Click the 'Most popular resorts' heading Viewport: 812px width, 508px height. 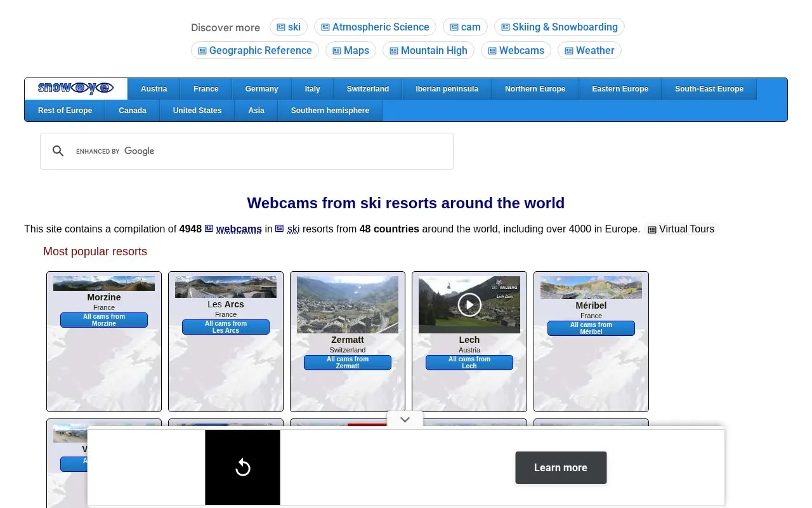95,251
